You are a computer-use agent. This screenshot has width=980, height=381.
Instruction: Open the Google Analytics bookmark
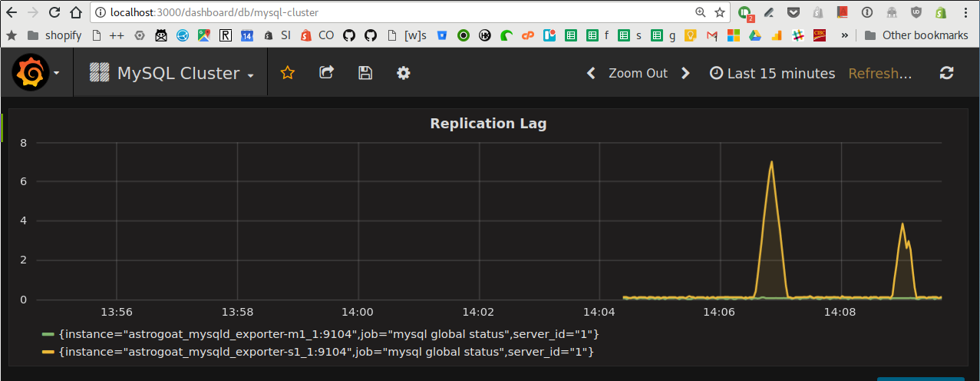point(776,35)
